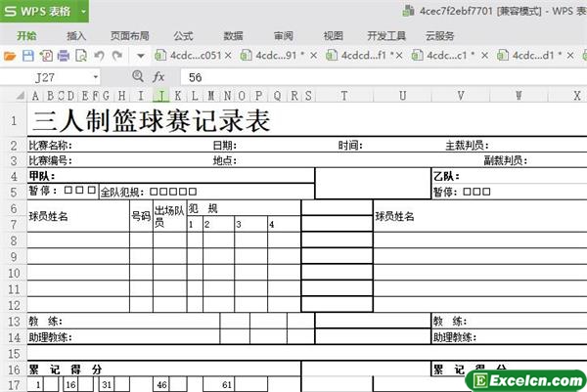Image resolution: width=587 pixels, height=392 pixels.
Task: Click the magnifier icon beside fx
Action: (138, 76)
